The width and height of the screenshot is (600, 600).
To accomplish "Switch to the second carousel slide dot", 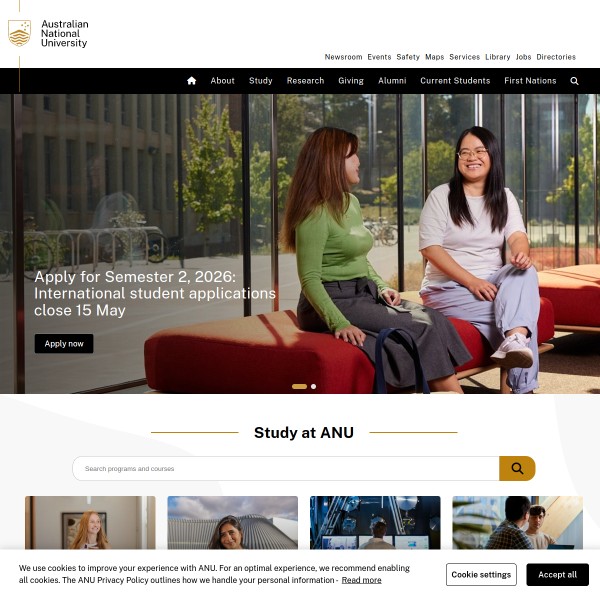I will click(x=313, y=386).
